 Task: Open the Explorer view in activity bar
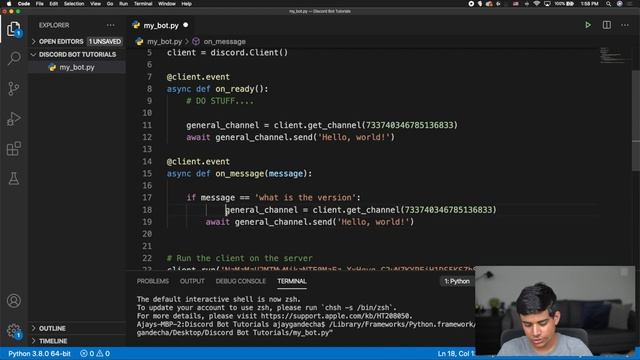(14, 29)
